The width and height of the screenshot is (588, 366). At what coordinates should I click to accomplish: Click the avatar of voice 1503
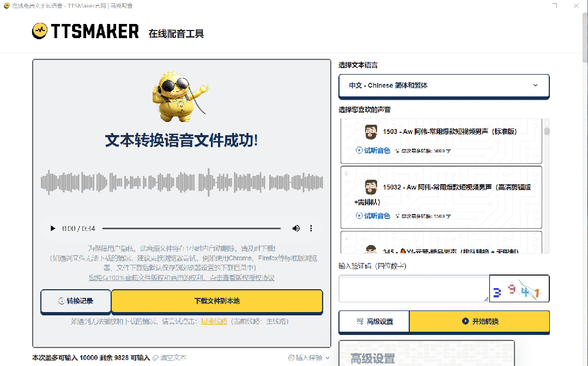coord(371,132)
